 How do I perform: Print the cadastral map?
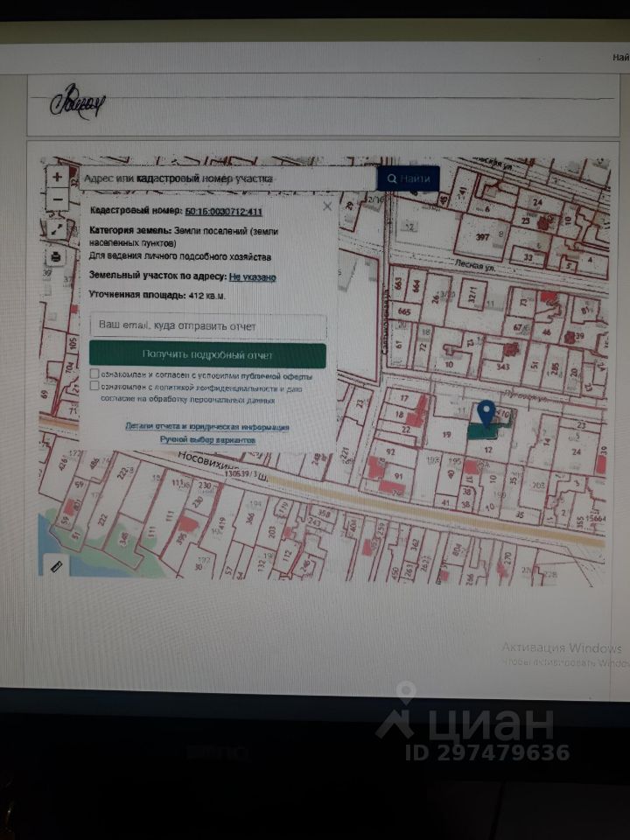point(55,257)
